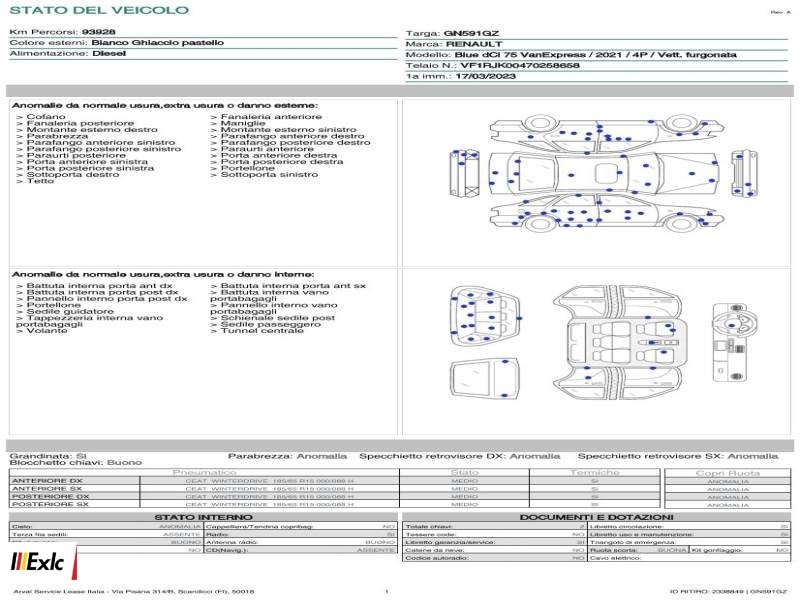Screen dimensions: 800x600
Task: Click the 'ANTERIORE SX' tire row label
Action: click(46, 489)
